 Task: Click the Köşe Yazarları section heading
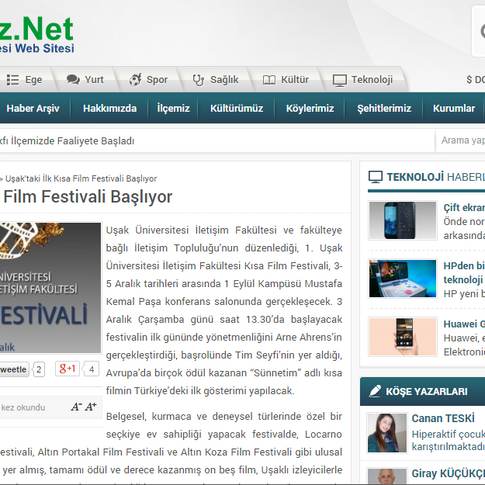pyautogui.click(x=426, y=391)
